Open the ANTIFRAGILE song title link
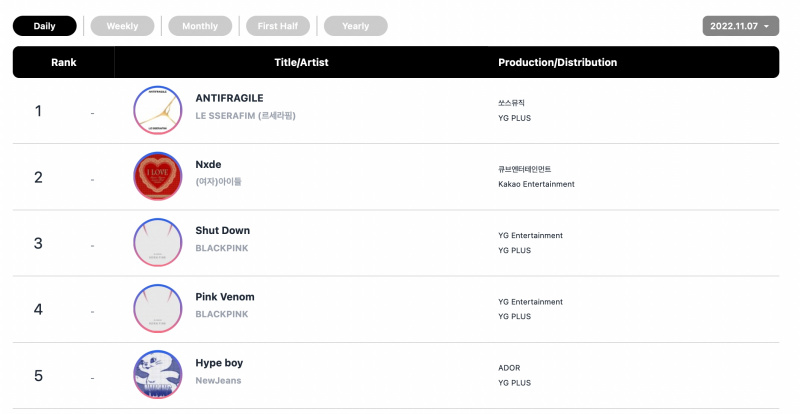 coord(230,98)
